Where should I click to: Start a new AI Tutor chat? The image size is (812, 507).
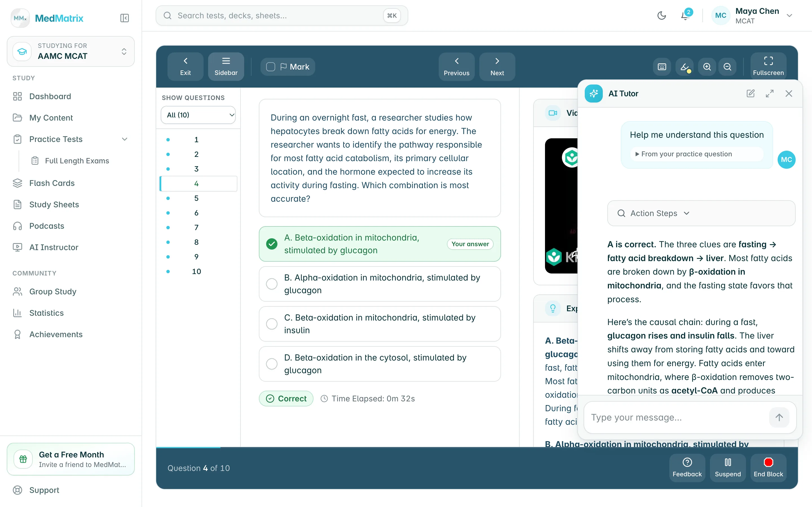751,94
